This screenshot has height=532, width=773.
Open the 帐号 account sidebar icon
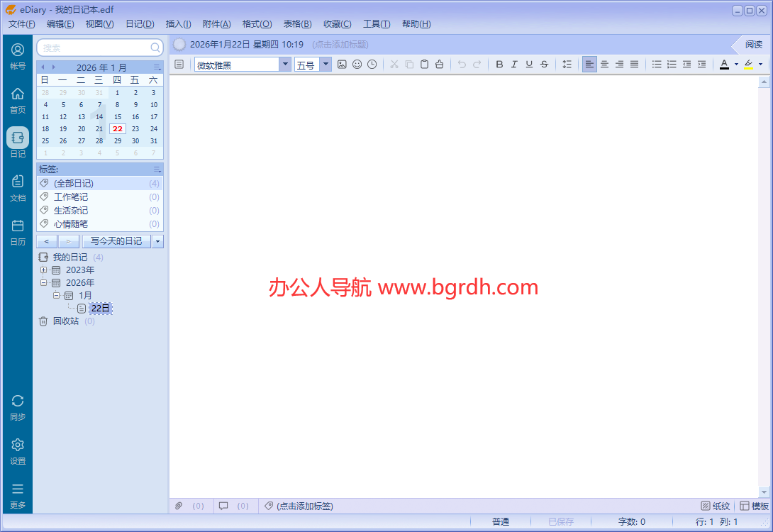coord(18,56)
